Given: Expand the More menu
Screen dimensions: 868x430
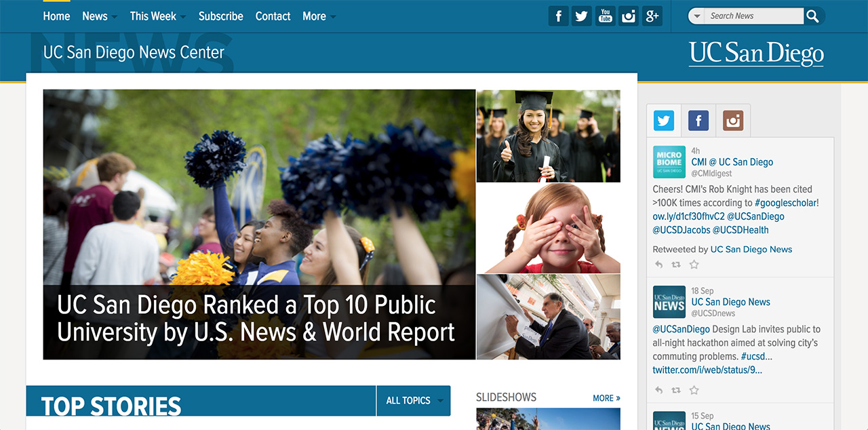Looking at the screenshot, I should [x=319, y=16].
